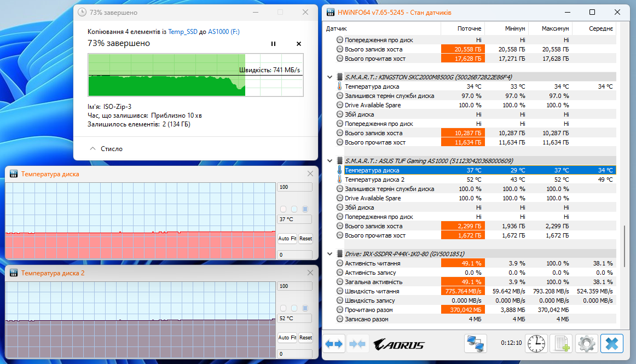Close the Температура диска graph window

pos(310,174)
